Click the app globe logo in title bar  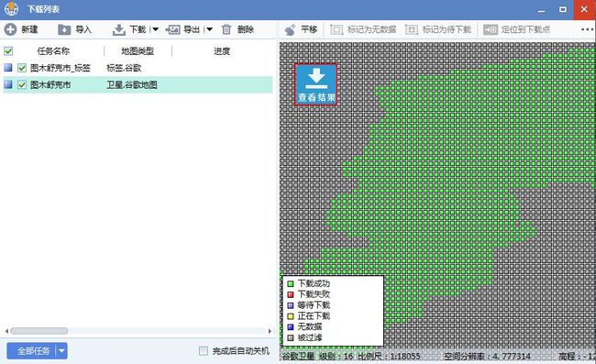11,9
